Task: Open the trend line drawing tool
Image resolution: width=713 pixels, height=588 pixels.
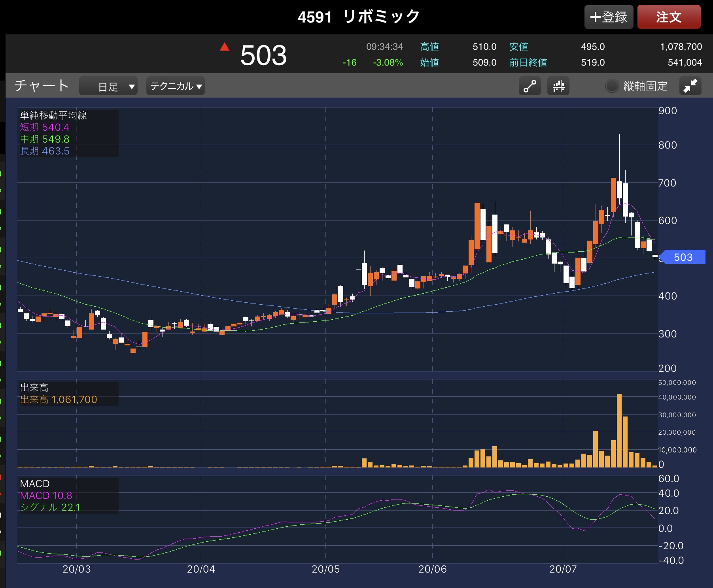Action: (530, 86)
